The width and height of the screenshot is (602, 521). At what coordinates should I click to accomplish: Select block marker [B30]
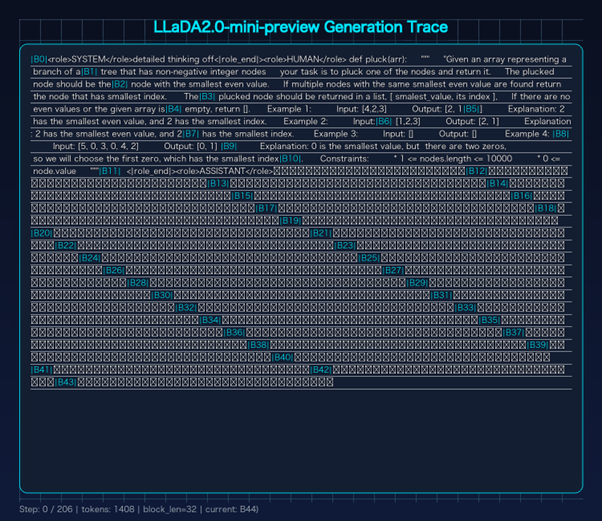[163, 295]
